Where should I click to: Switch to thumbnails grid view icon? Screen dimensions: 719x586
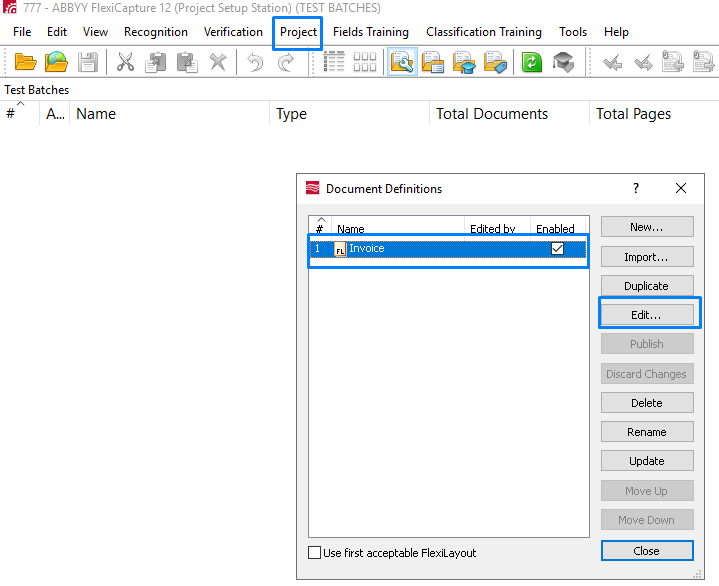coord(365,61)
